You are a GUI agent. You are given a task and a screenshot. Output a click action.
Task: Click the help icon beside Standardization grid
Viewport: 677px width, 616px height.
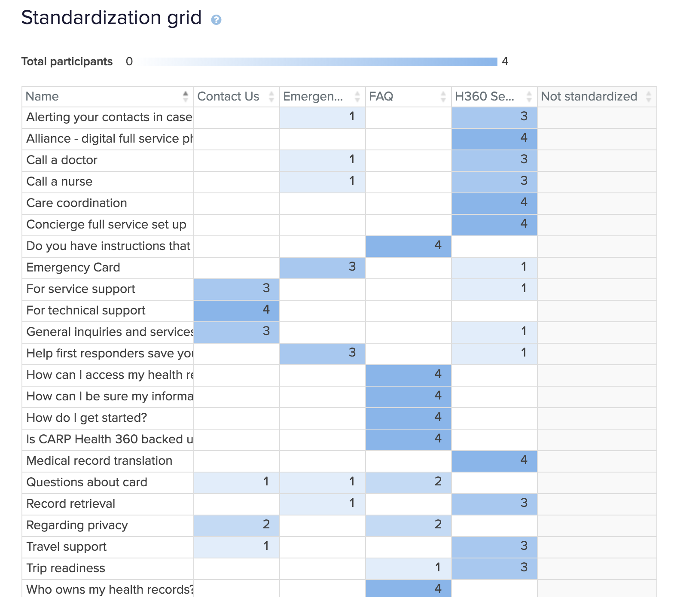(x=216, y=20)
